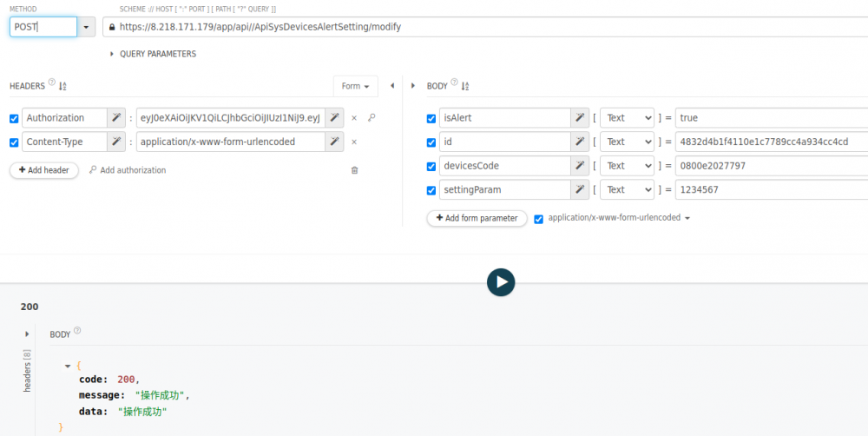Click magic wand icon beside Authorization header name
The width and height of the screenshot is (868, 436).
click(x=116, y=118)
